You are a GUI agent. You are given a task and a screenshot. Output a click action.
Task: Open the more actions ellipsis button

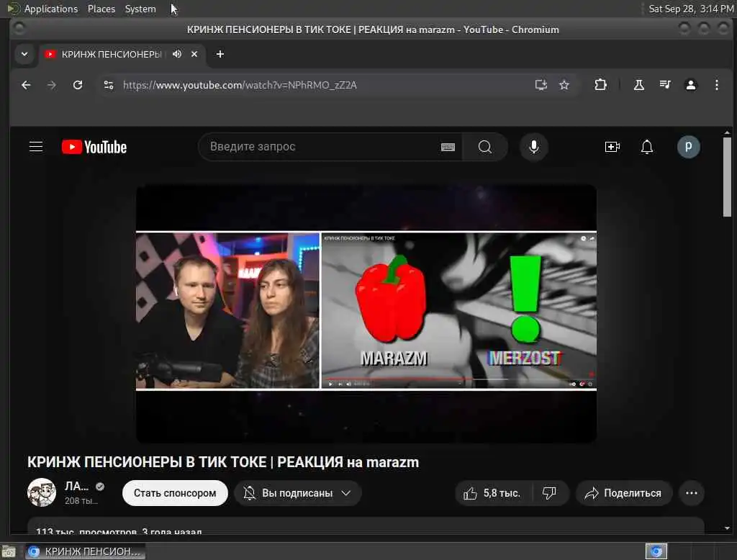coord(692,493)
